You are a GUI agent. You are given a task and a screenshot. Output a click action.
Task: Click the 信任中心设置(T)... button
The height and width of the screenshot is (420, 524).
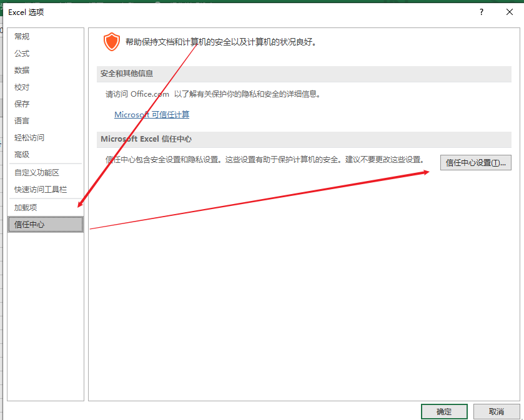pyautogui.click(x=475, y=163)
